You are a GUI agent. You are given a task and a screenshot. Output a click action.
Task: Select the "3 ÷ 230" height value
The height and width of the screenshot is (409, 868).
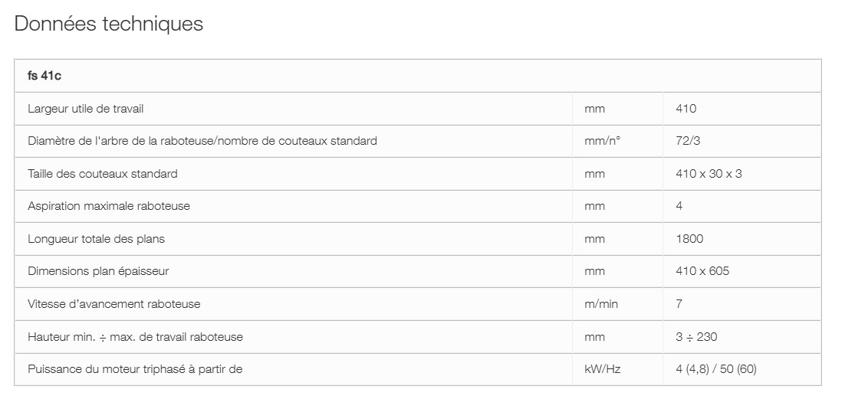coord(696,337)
